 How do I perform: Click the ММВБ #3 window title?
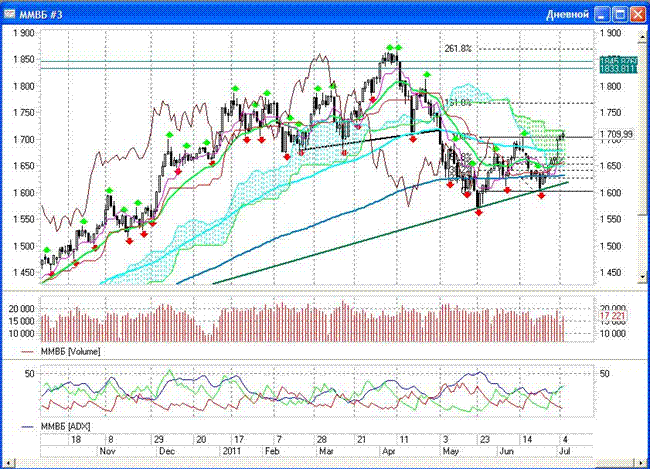(x=41, y=15)
